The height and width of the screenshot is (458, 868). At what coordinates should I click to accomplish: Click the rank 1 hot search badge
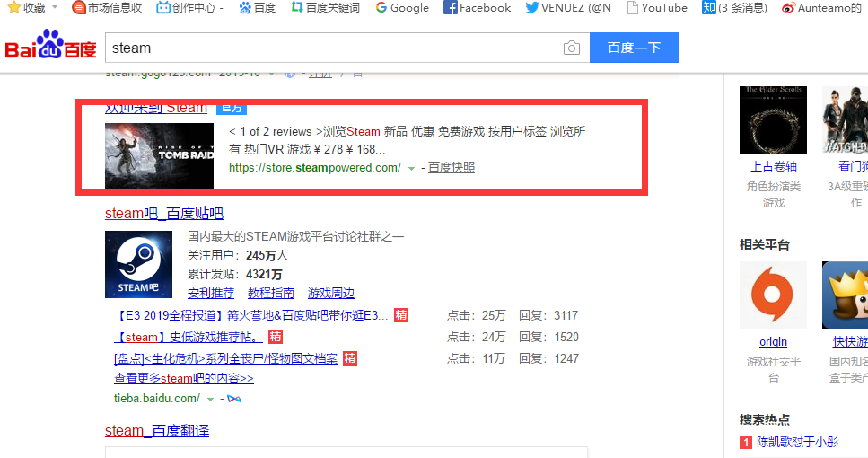point(746,443)
